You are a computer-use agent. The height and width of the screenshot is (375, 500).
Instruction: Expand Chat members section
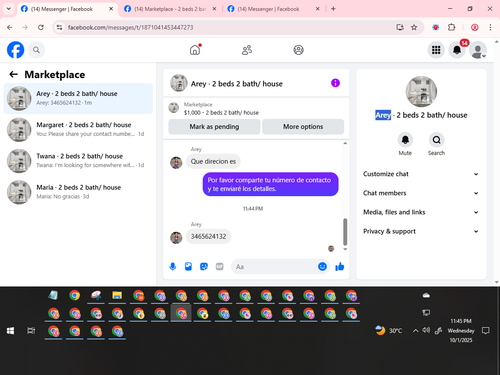pos(421,193)
